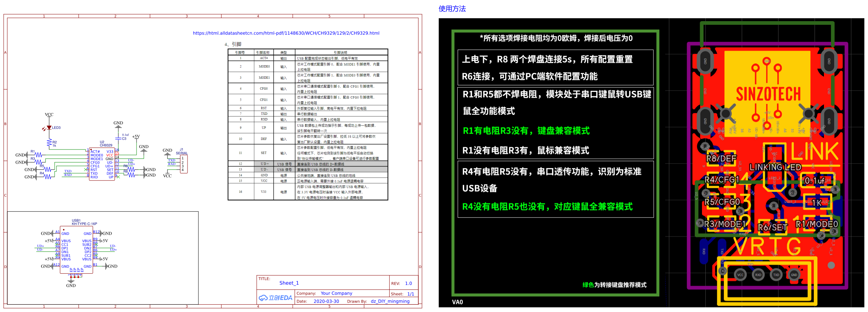Select the U2 CH9329 chip symbol
The image size is (868, 312).
(102, 164)
